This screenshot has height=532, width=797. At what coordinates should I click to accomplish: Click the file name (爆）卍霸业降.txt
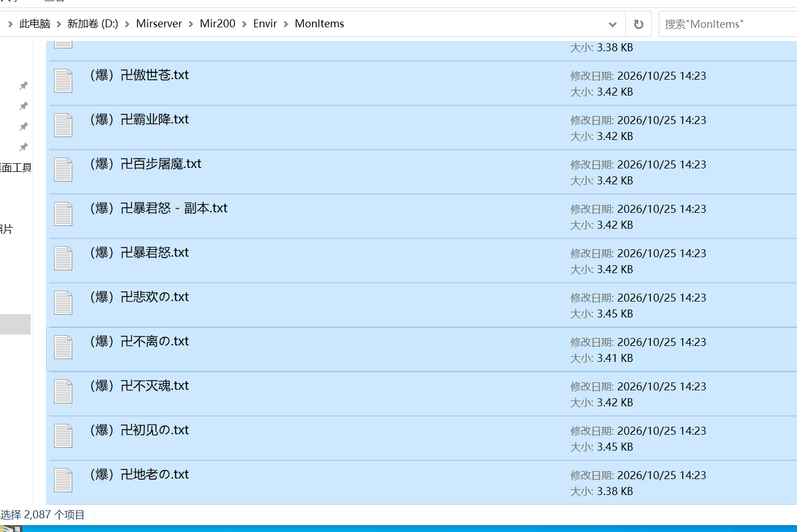click(139, 119)
